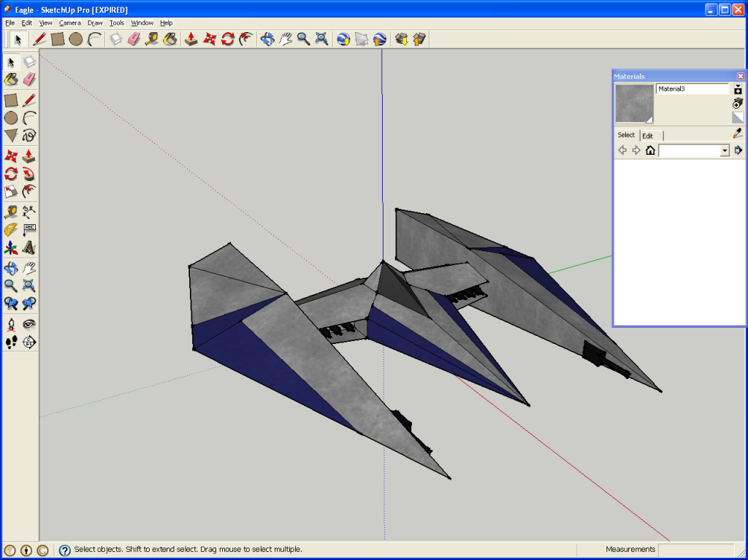This screenshot has width=748, height=560.
Task: Activate the Arc tool in top horizontal toolbar
Action: (94, 39)
